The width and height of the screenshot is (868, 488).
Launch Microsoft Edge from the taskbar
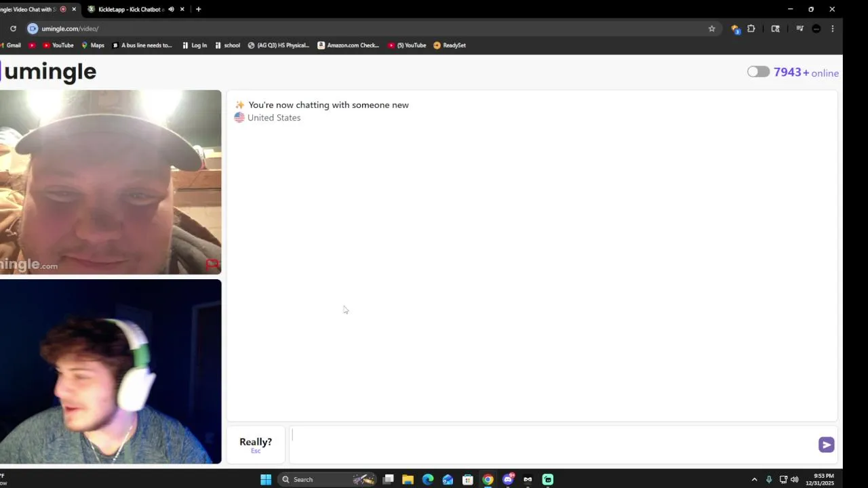tap(428, 479)
